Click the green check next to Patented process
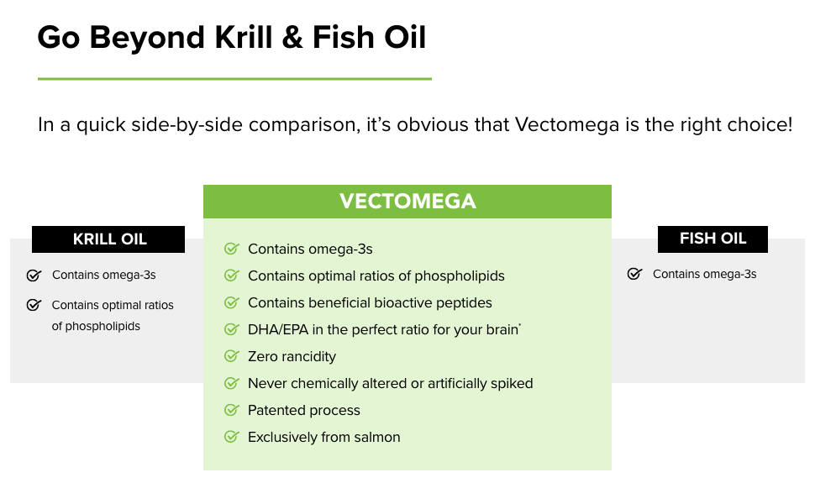Viewport: 815px width, 504px height. click(x=232, y=410)
